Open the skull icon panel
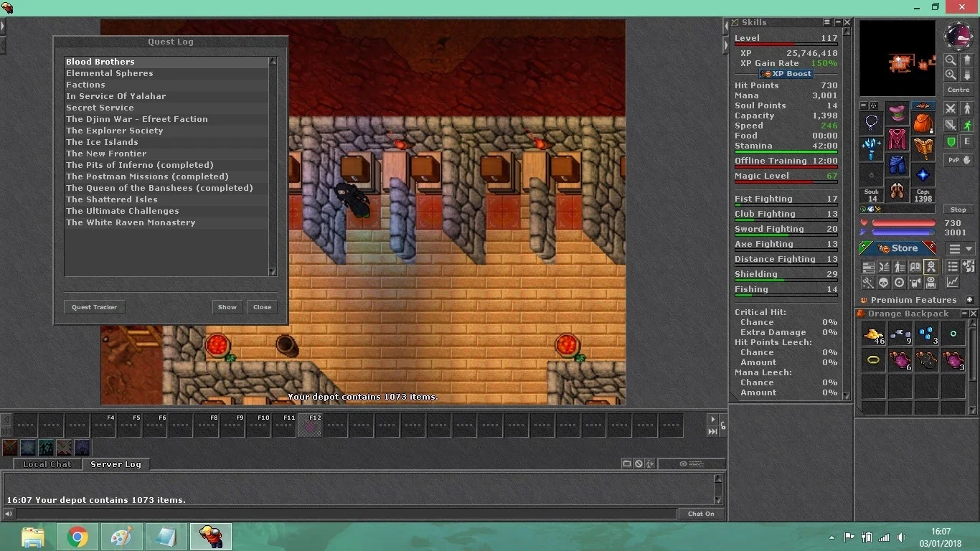The height and width of the screenshot is (551, 980). click(884, 283)
